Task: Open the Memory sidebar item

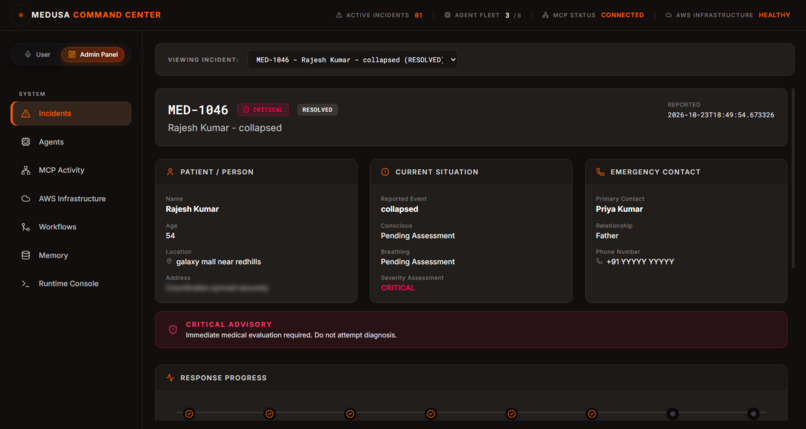Action: point(71,255)
